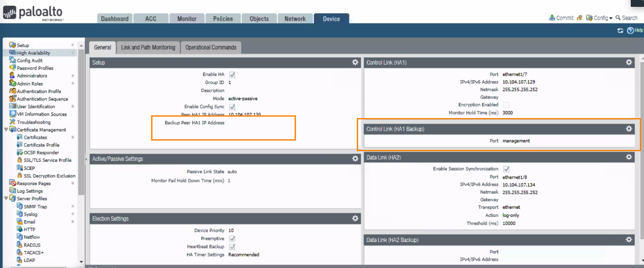Click the lock icon beside Commit
The height and width of the screenshot is (268, 644).
pyautogui.click(x=579, y=18)
